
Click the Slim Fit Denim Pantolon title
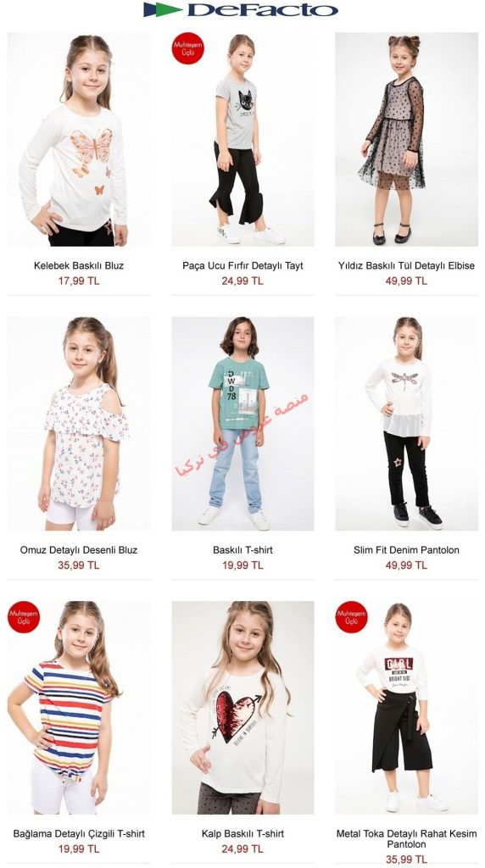point(406,550)
